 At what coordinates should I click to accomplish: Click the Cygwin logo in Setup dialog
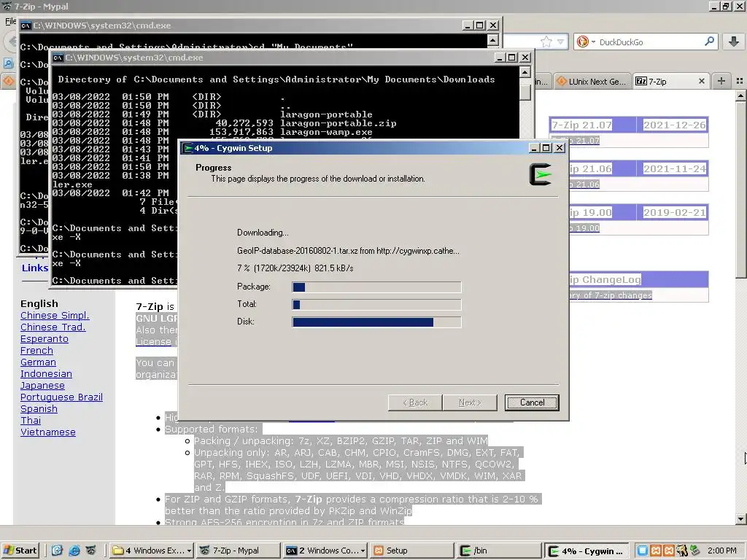click(x=541, y=174)
